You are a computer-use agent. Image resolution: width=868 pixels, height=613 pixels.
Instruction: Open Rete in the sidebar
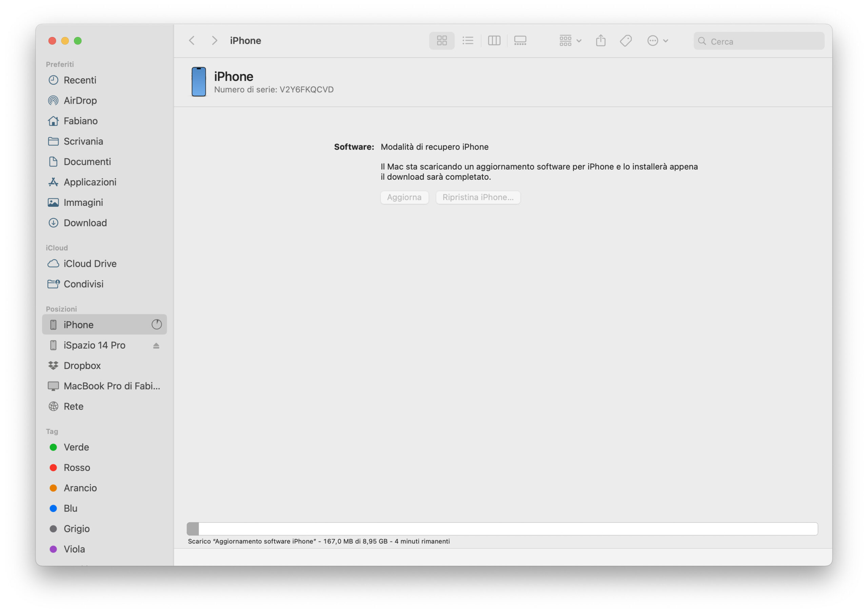point(104,407)
